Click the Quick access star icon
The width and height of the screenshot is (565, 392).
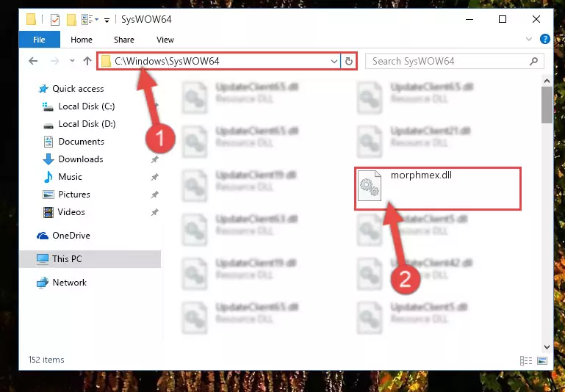[43, 89]
